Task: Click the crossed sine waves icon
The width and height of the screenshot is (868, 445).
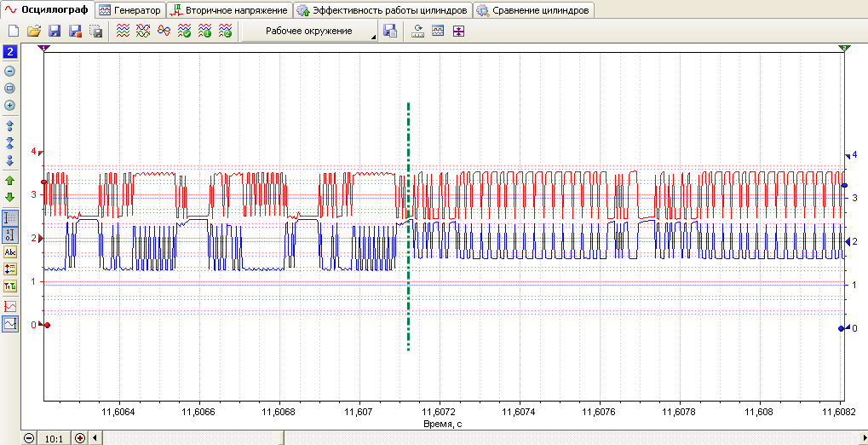Action: pyautogui.click(x=164, y=31)
